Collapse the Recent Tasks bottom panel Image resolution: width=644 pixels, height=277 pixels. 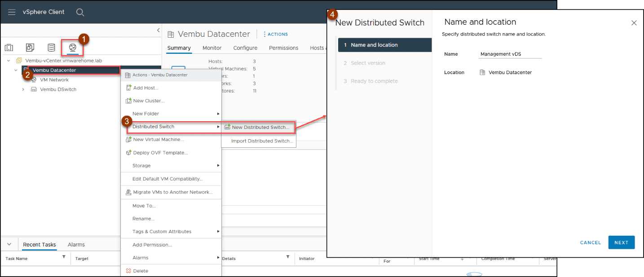9,244
